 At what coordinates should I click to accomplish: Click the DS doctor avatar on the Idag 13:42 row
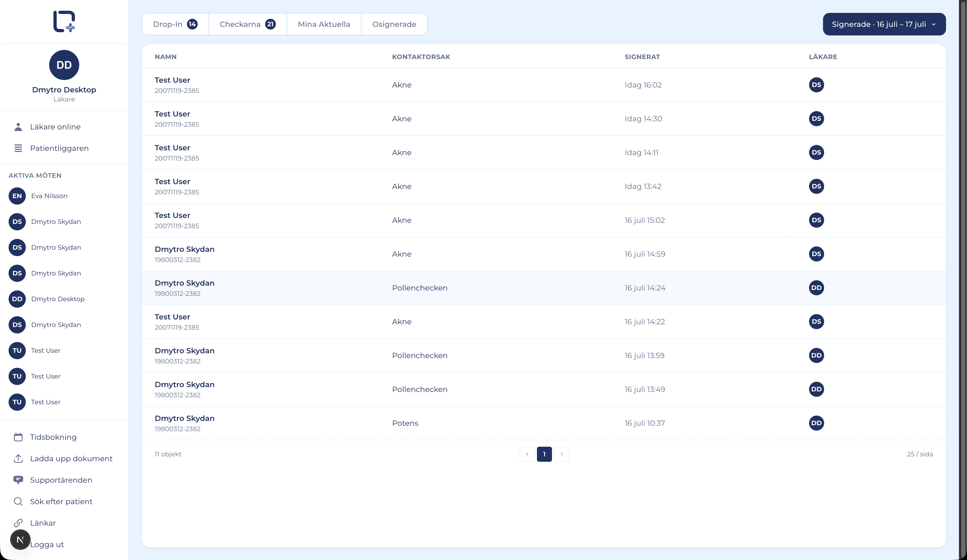(x=816, y=186)
